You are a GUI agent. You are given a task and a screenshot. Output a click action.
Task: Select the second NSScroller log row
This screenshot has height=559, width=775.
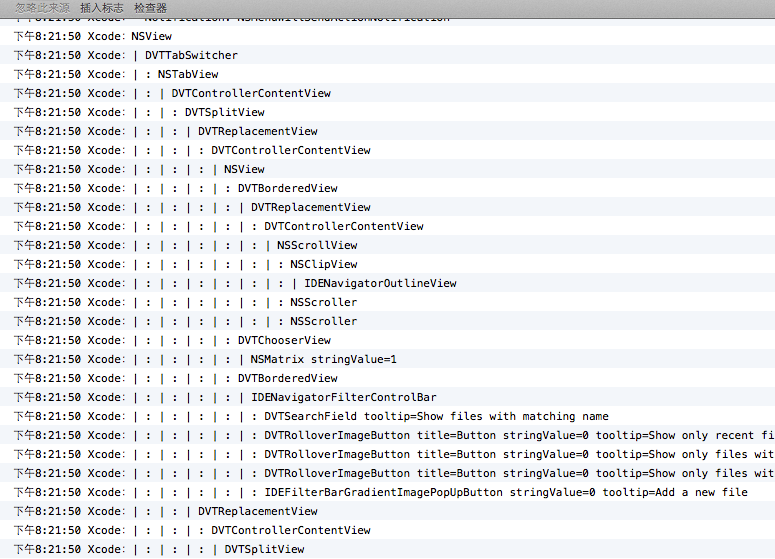[x=323, y=321]
